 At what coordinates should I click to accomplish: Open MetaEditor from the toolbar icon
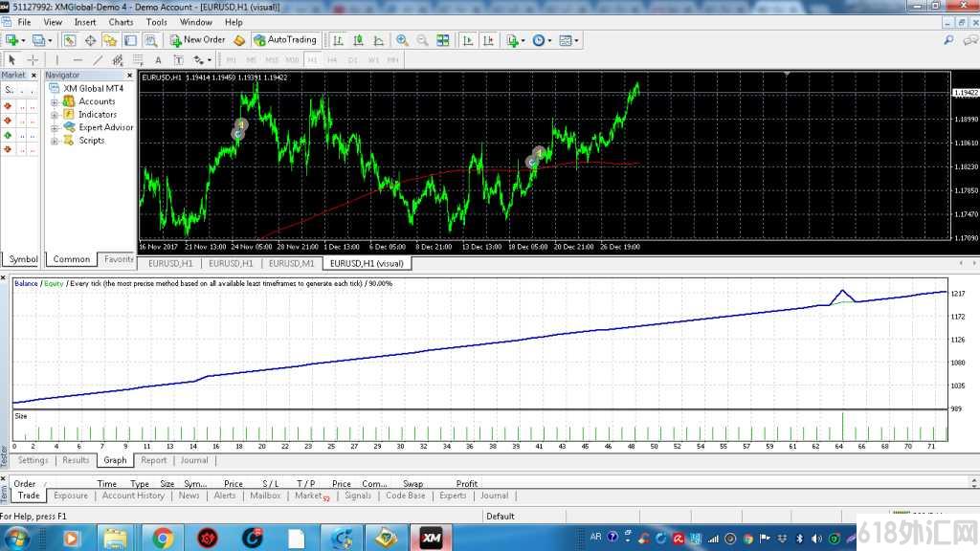(x=238, y=40)
